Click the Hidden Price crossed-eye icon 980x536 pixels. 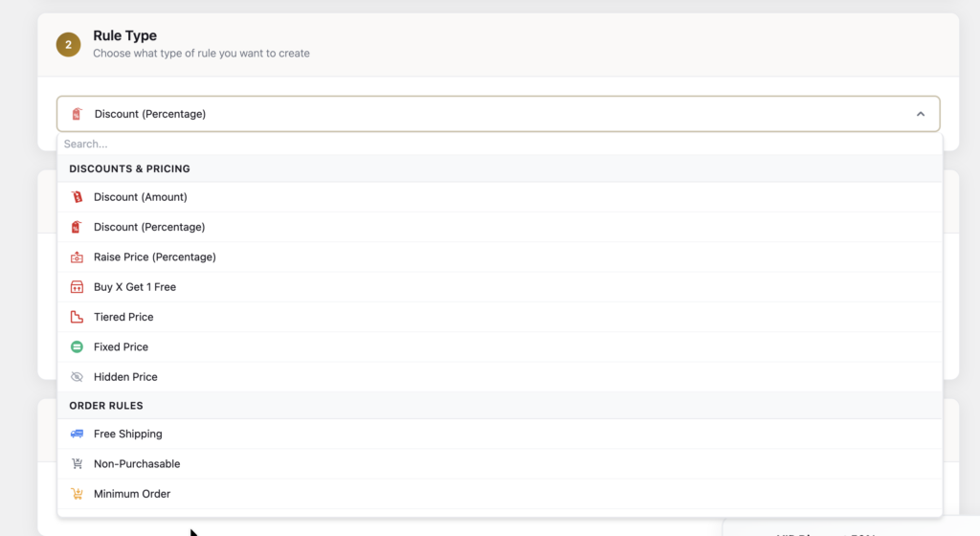77,377
